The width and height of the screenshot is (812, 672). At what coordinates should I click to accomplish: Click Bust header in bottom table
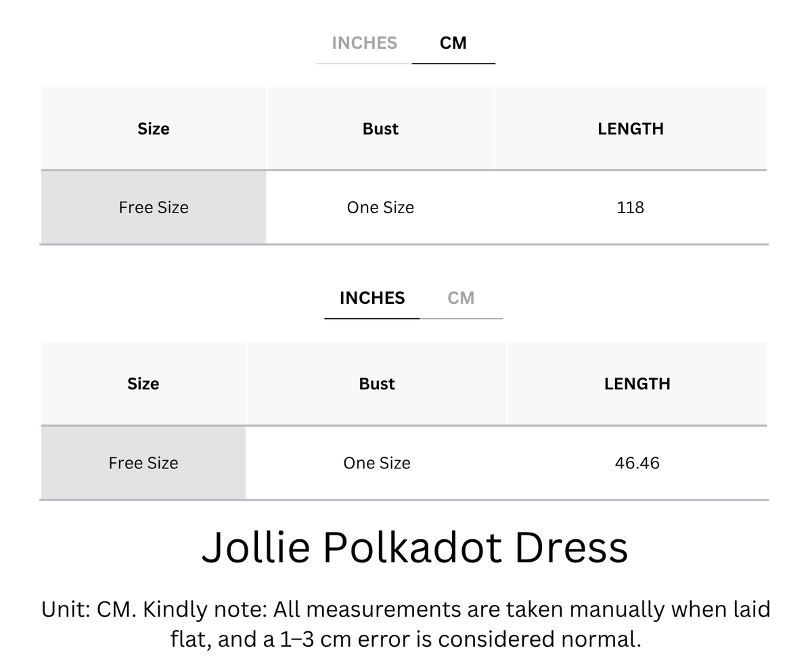point(377,384)
